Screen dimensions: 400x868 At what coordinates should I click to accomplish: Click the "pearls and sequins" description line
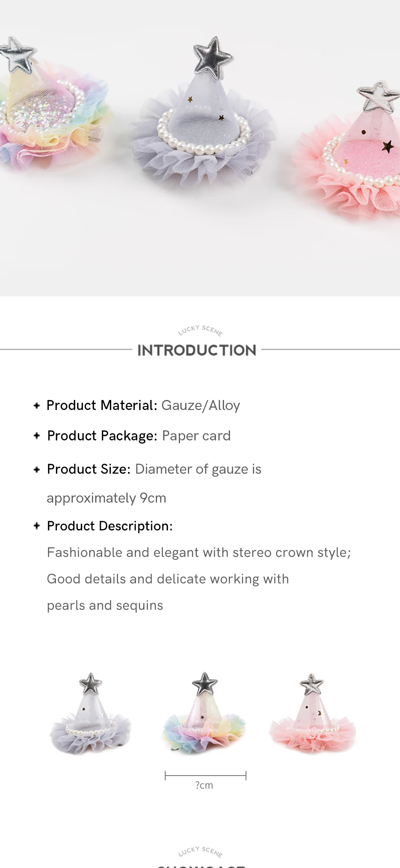click(105, 606)
